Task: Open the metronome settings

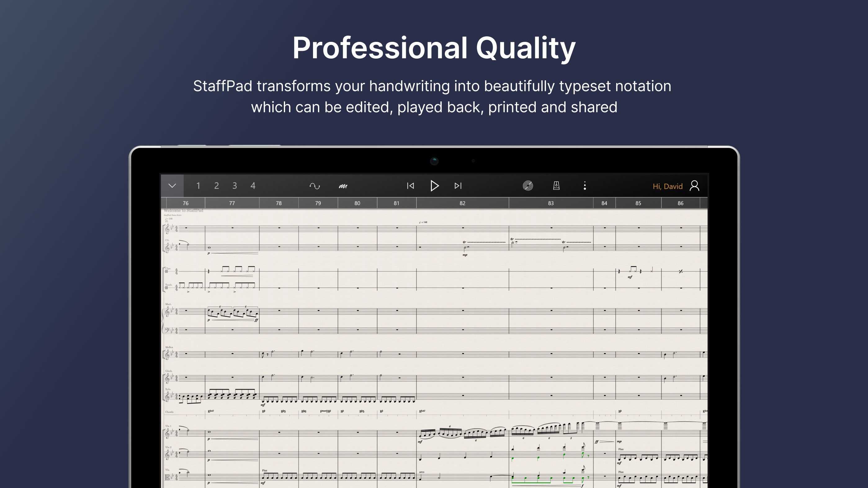Action: tap(556, 186)
